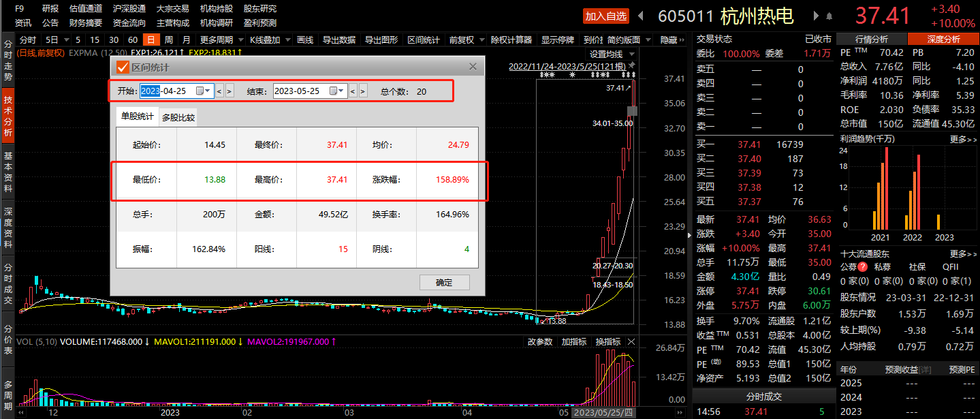Screen dimensions: 980x419
Task: Click the 改参数 button on volume panel
Action: 539,341
